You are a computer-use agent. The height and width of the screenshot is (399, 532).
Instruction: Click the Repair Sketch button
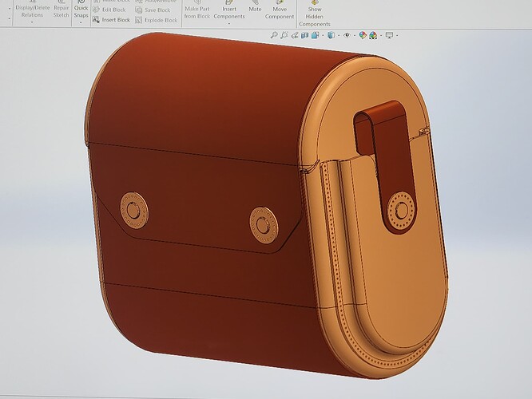click(x=61, y=10)
